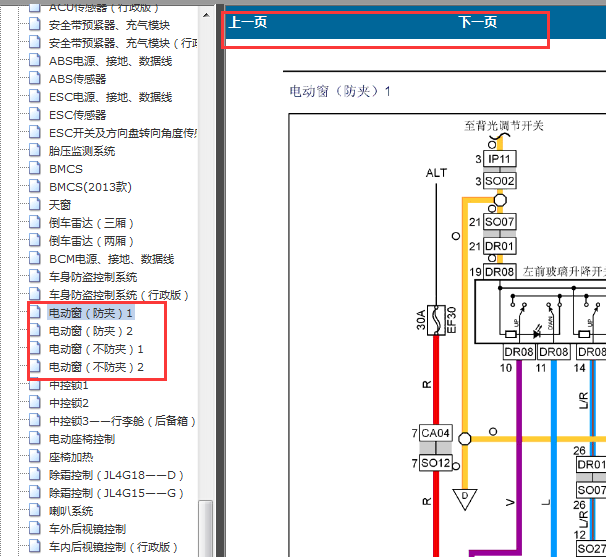
Task: Open 喇叭系统 page
Action: pos(71,511)
